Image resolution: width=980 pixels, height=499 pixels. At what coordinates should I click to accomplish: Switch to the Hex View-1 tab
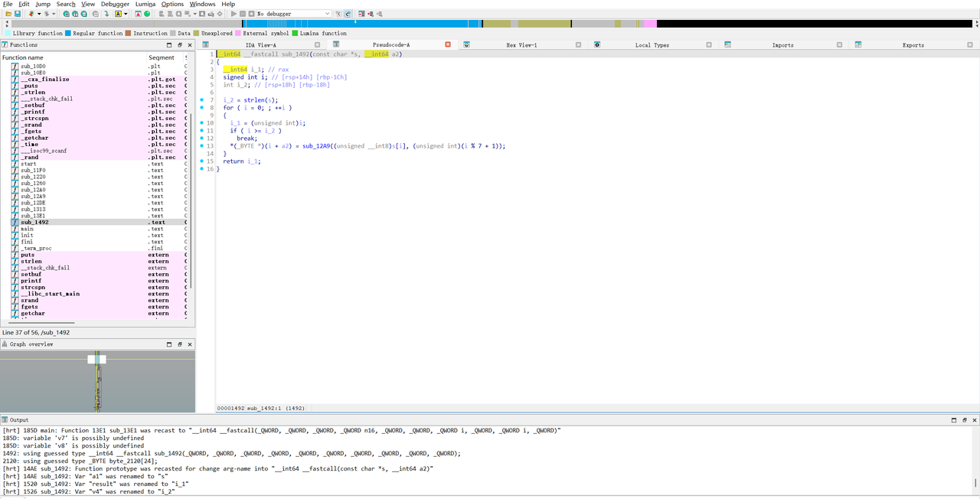coord(521,45)
